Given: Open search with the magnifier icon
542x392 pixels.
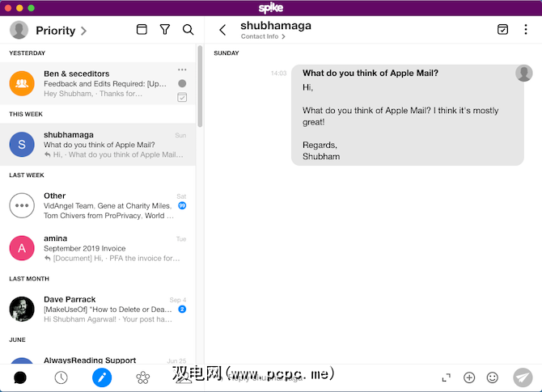Looking at the screenshot, I should click(188, 30).
